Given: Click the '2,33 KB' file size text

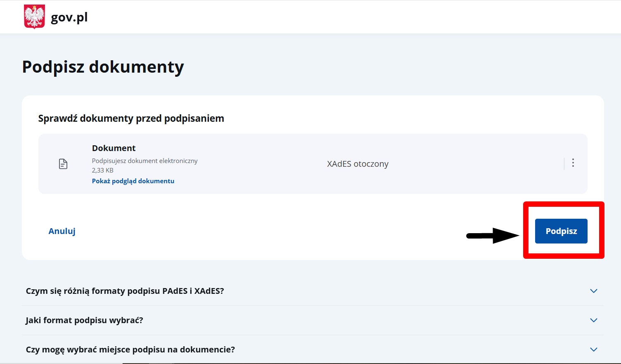Looking at the screenshot, I should 102,170.
